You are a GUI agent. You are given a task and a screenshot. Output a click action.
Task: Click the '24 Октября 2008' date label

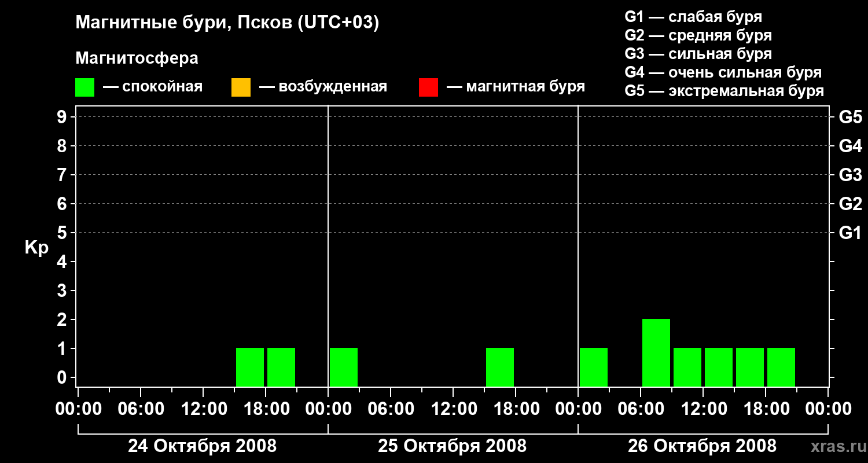click(202, 446)
